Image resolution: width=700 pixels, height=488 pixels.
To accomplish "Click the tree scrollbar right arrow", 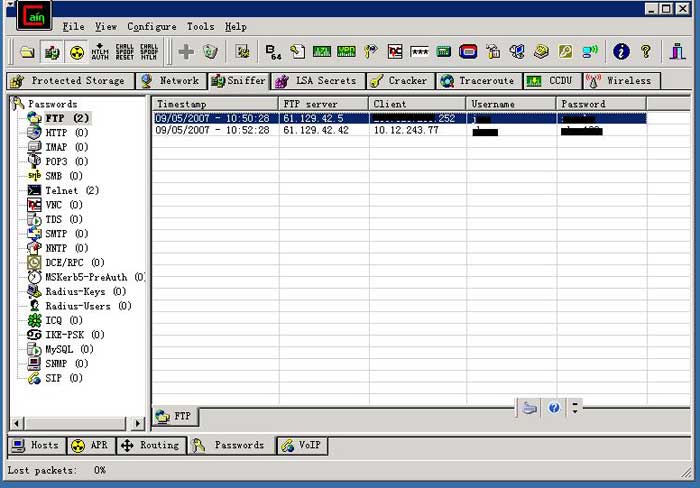I will pyautogui.click(x=138, y=423).
